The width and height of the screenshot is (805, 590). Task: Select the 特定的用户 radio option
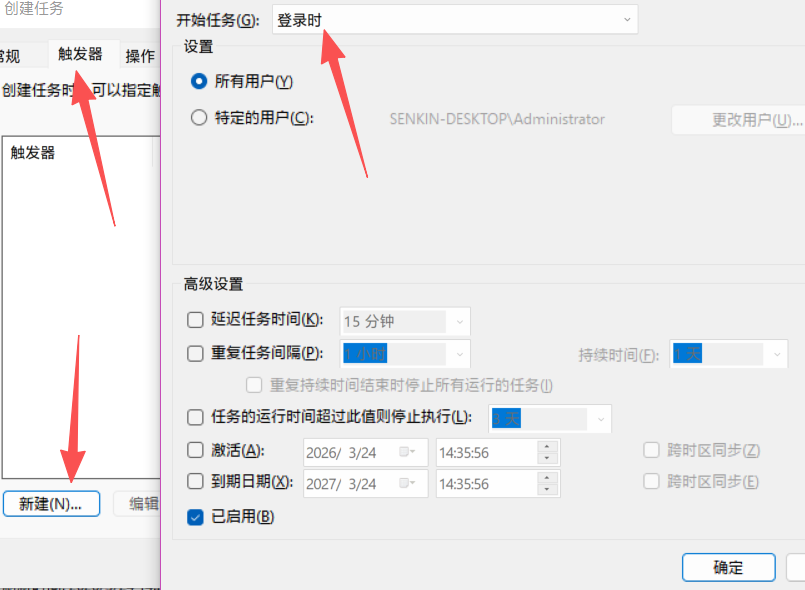click(198, 118)
